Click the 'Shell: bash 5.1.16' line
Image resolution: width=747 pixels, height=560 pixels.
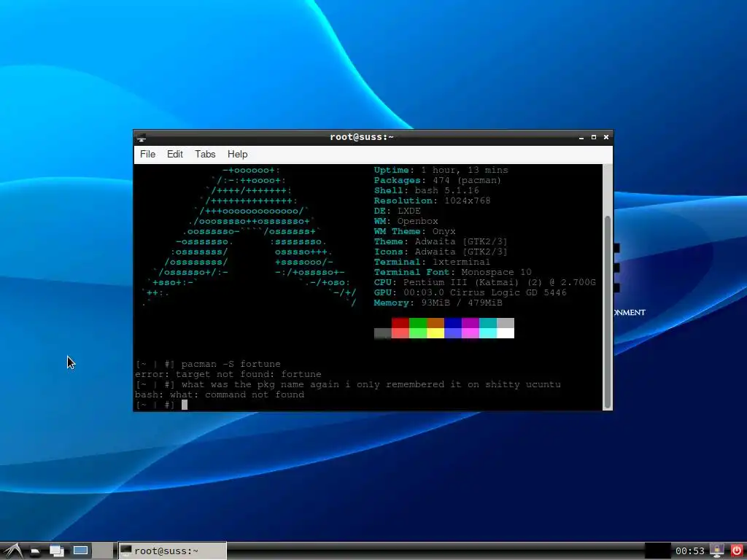pos(426,190)
